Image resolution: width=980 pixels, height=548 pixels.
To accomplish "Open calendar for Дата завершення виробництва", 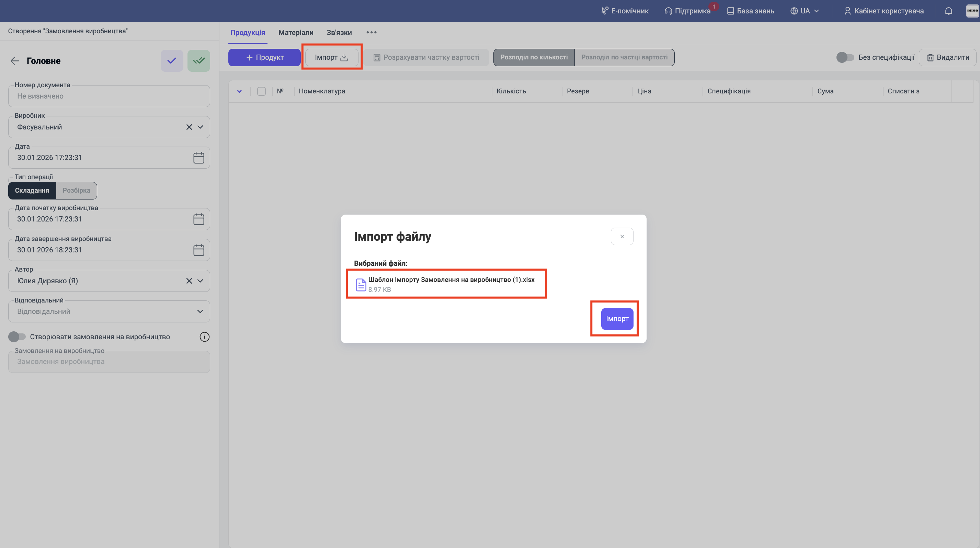I will [x=198, y=250].
